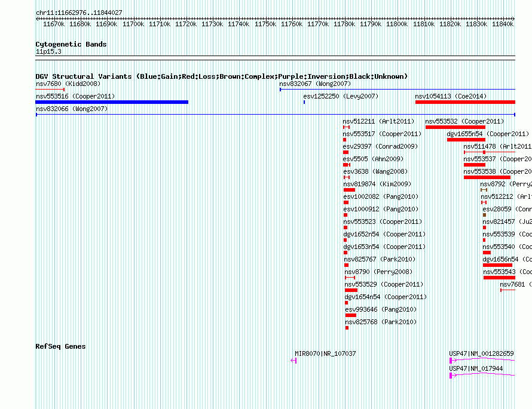
Task: Select the esv1000912 (Pang2010) label
Action: point(381,209)
